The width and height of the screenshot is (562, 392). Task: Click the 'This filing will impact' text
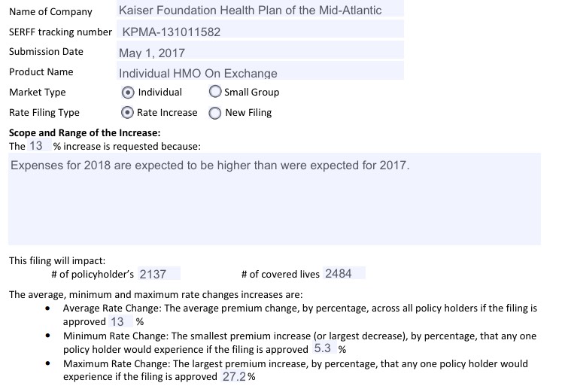(x=52, y=260)
